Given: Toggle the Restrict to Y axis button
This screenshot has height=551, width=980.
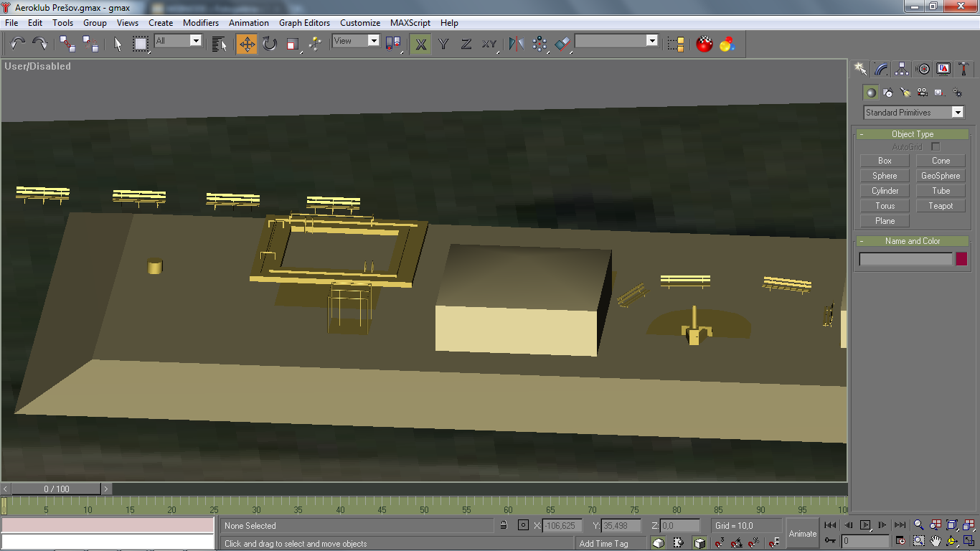Looking at the screenshot, I should (443, 44).
